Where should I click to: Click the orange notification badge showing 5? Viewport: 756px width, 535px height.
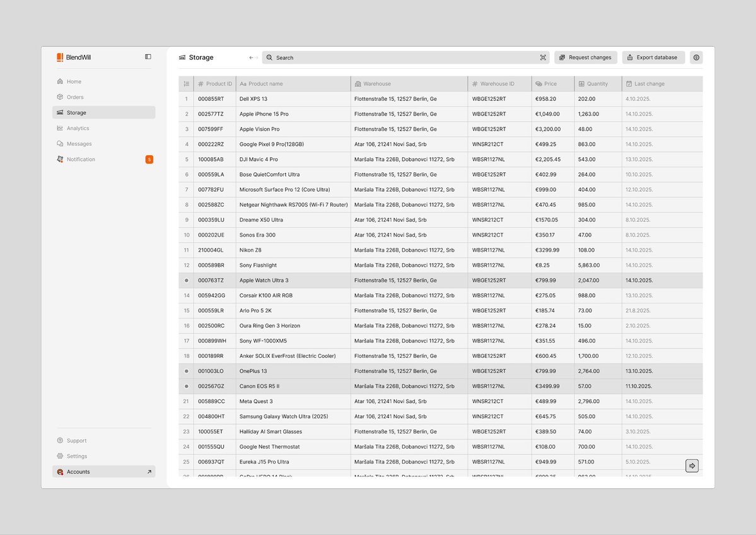pos(149,159)
